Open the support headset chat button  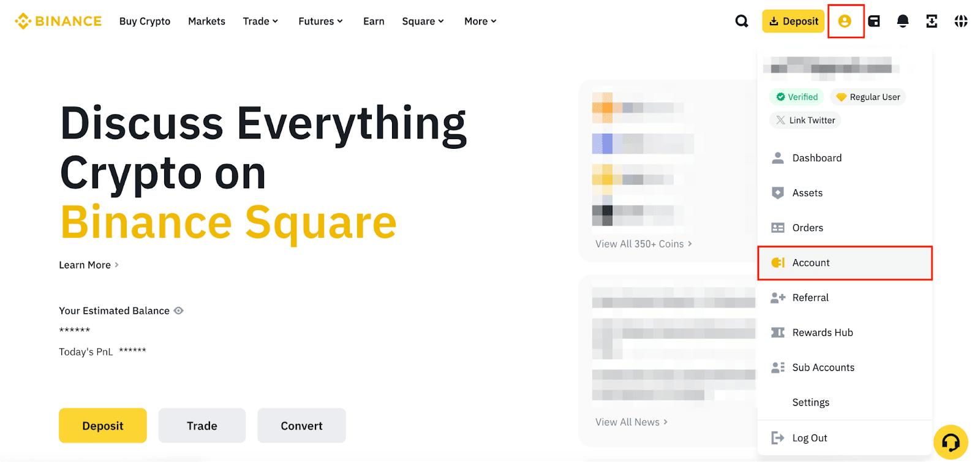click(x=951, y=442)
